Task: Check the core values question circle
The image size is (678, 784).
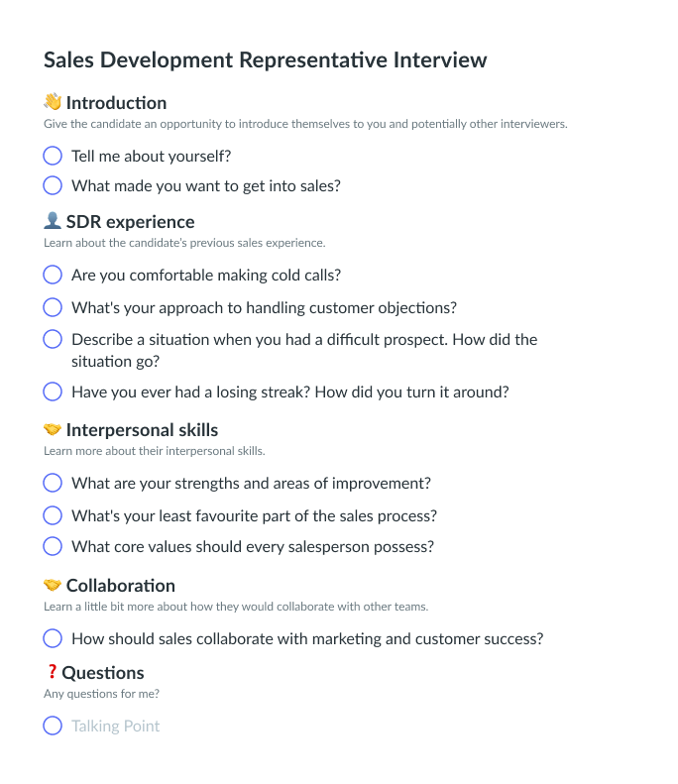Action: 53,546
